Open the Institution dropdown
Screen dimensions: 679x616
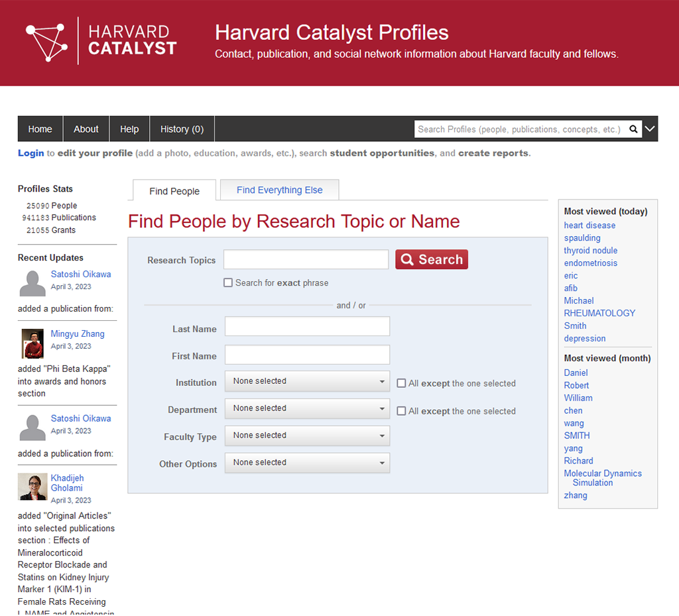pos(307,382)
